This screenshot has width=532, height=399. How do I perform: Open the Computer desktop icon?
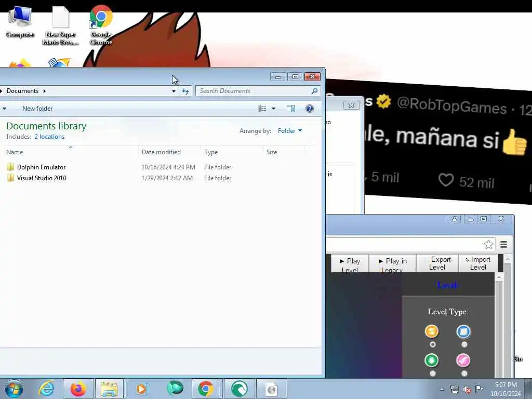pyautogui.click(x=20, y=22)
